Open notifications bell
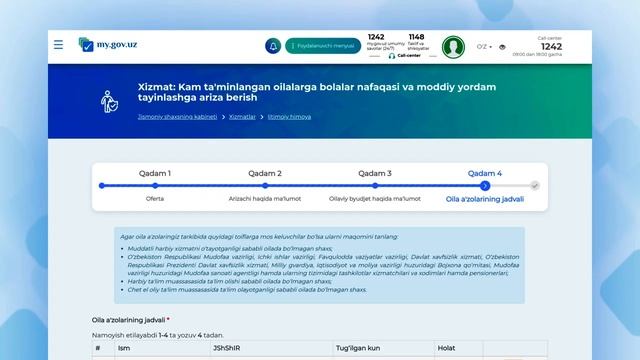Viewport: 640px width, 360px height. tap(273, 46)
